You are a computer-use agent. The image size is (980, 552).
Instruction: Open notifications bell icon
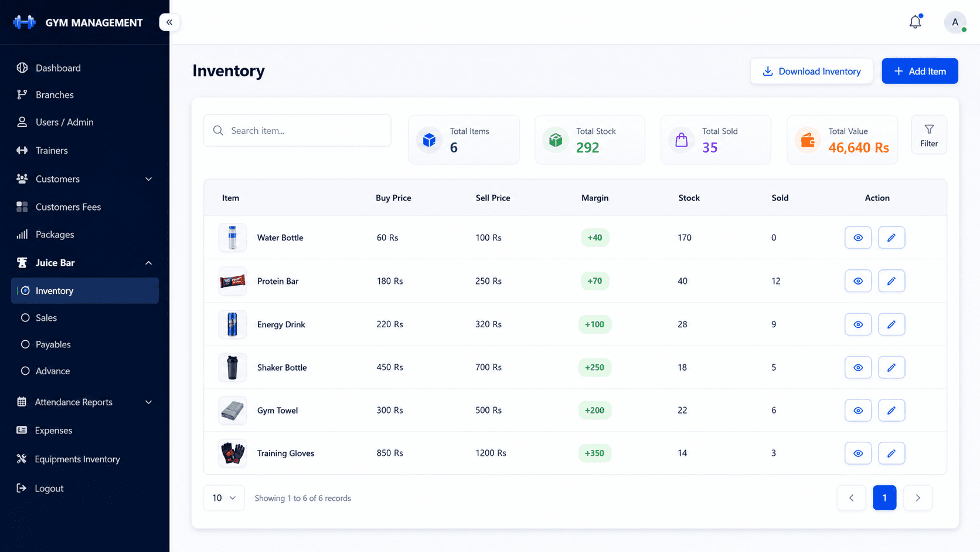pos(916,22)
